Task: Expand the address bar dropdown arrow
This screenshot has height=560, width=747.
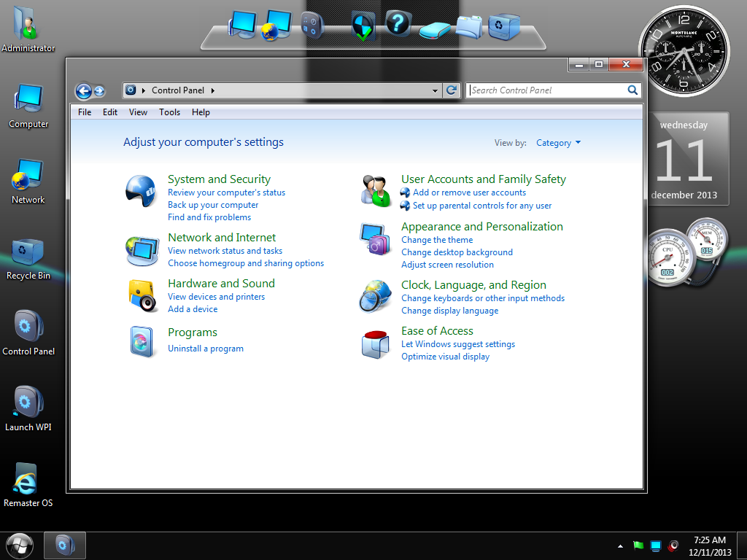Action: (x=436, y=90)
